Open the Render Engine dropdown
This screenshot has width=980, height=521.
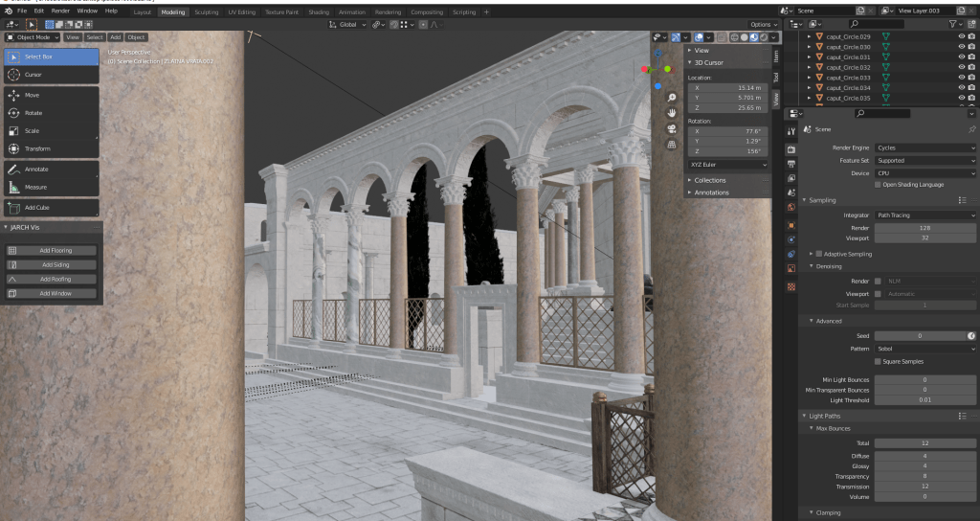point(924,148)
